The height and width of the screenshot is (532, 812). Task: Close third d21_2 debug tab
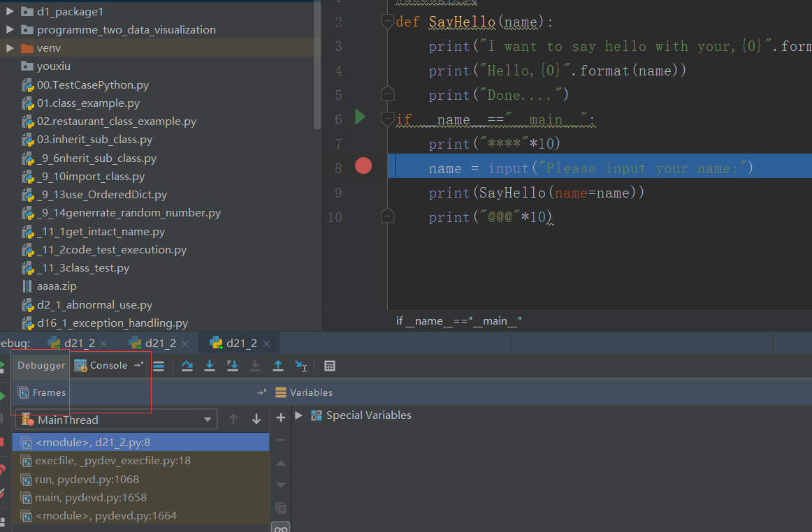pos(266,343)
